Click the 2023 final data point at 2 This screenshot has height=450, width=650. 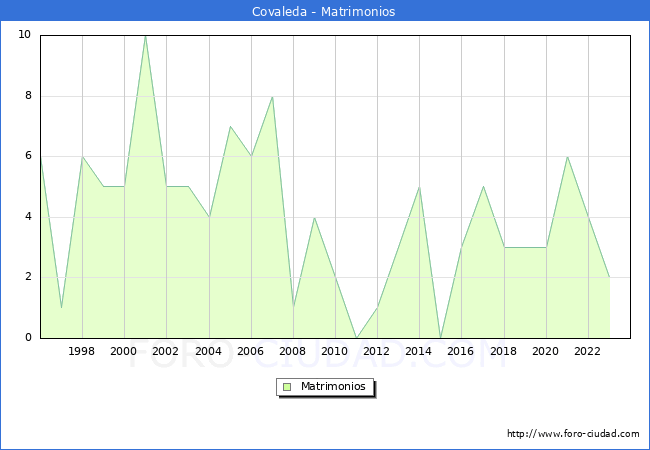[609, 277]
